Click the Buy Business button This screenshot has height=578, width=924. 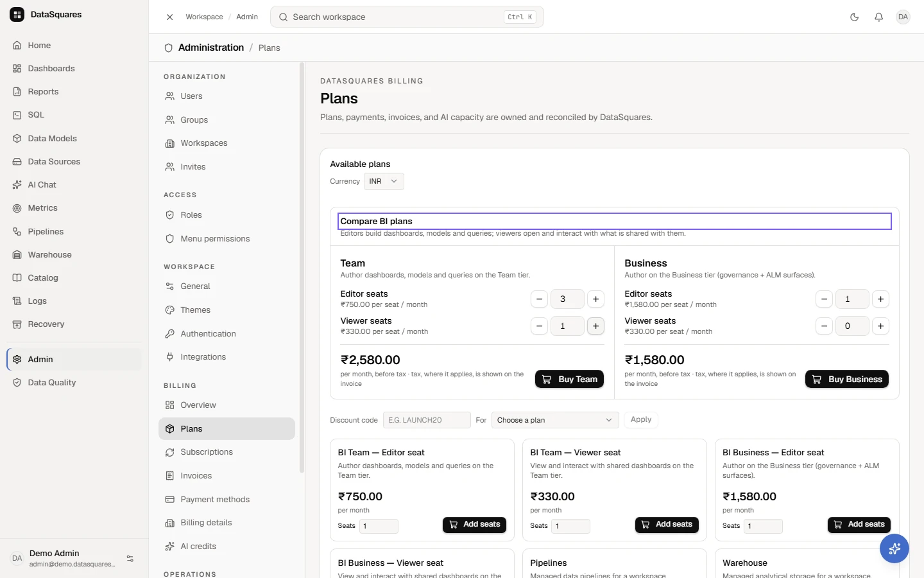tap(847, 380)
